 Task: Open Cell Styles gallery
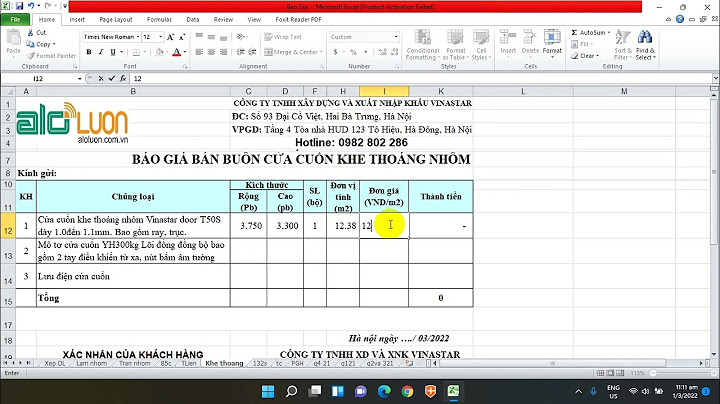click(x=481, y=45)
